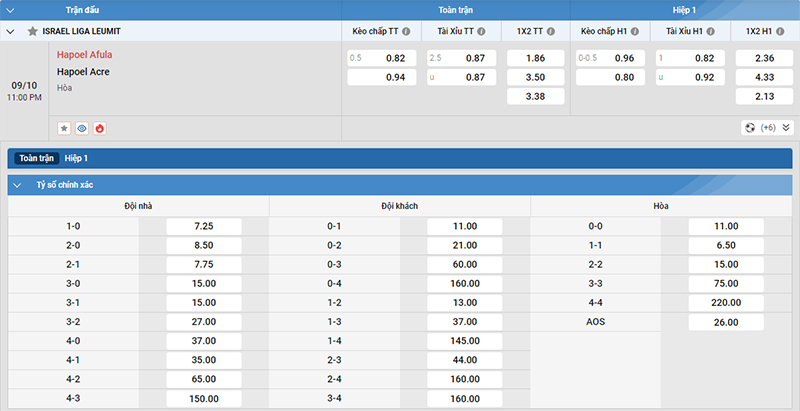Click the soccer ball icon beside (+6)
The width and height of the screenshot is (800, 411).
click(750, 128)
